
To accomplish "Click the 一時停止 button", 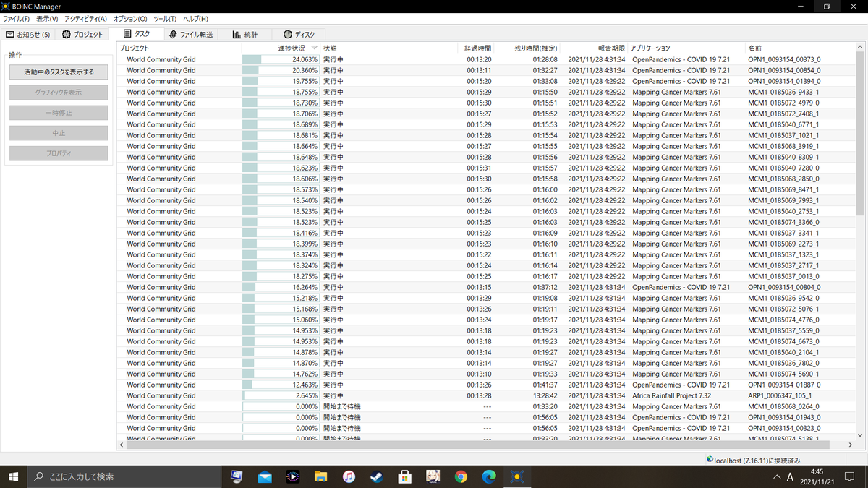I will pos(59,113).
